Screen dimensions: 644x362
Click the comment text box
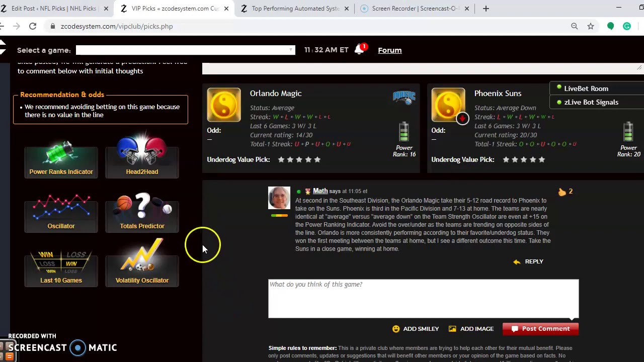pyautogui.click(x=424, y=299)
